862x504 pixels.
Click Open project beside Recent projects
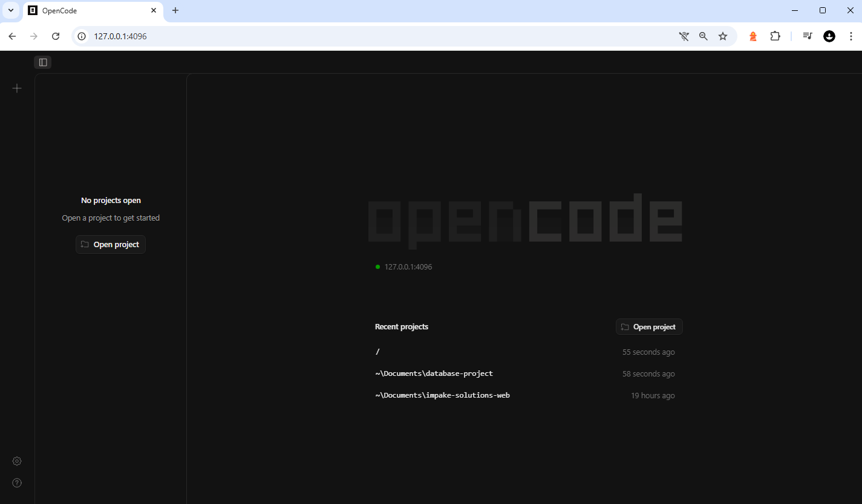point(649,327)
